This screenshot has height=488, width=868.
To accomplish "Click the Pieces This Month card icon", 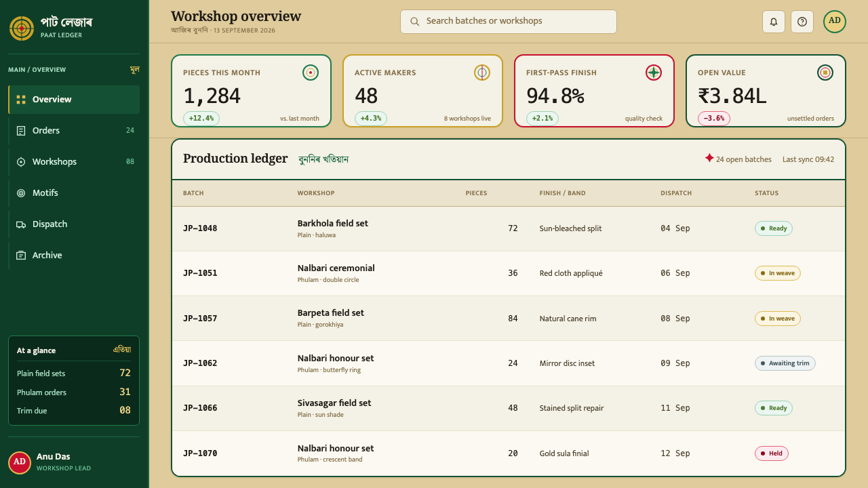I will (x=311, y=73).
